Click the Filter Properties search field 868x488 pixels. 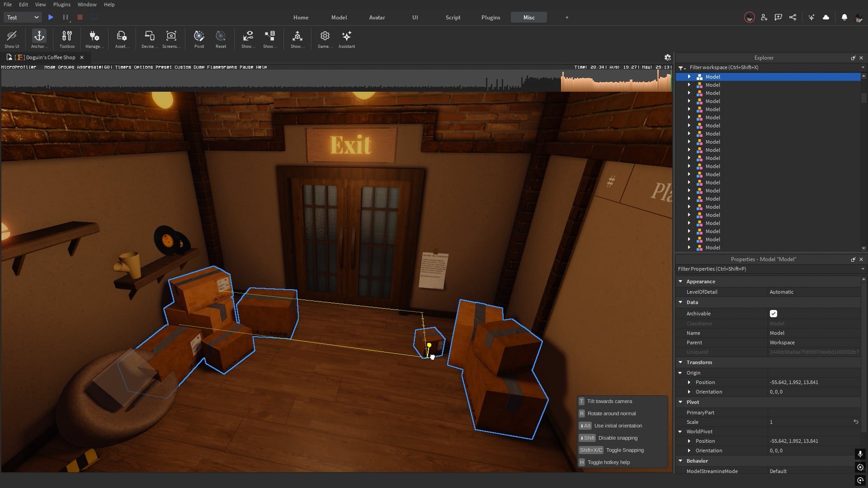pyautogui.click(x=769, y=269)
